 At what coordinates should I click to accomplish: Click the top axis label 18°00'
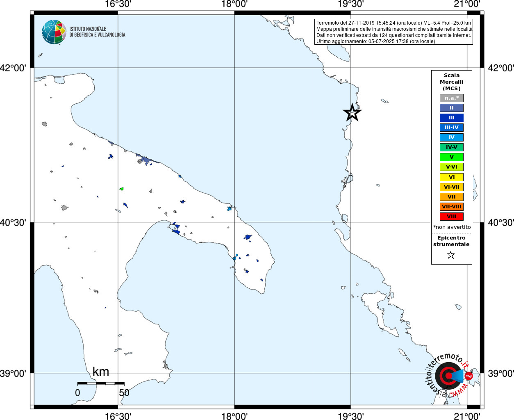(234, 4)
